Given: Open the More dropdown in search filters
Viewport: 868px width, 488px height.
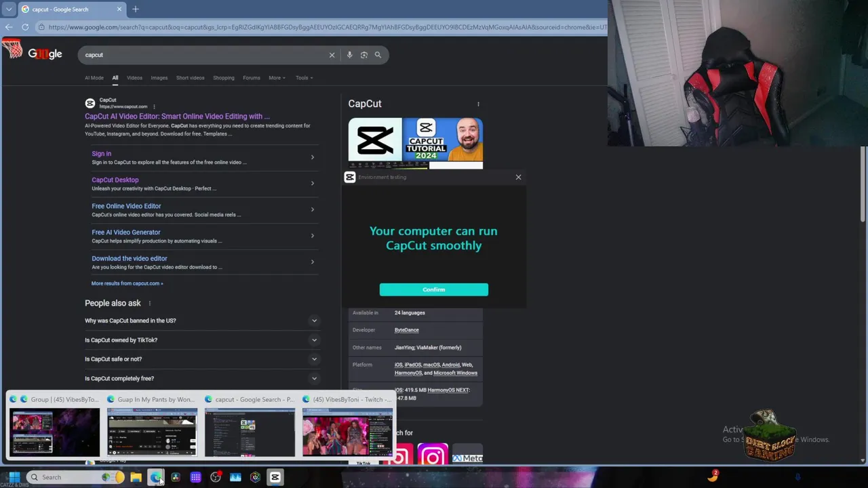Looking at the screenshot, I should (277, 78).
